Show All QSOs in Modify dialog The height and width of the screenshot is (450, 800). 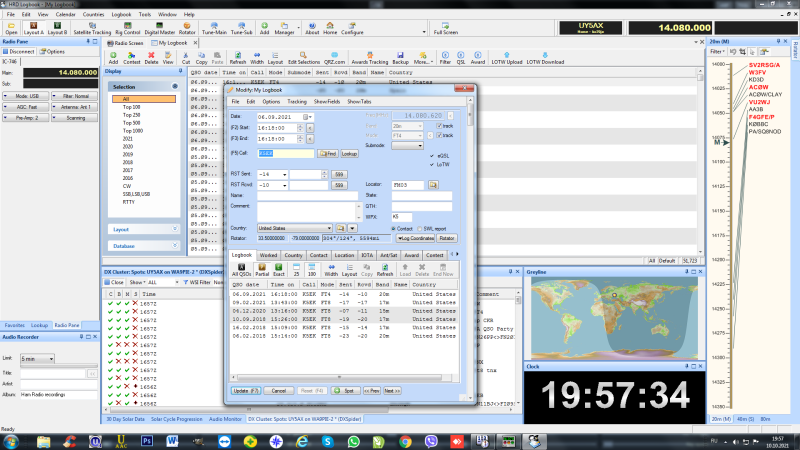242,270
